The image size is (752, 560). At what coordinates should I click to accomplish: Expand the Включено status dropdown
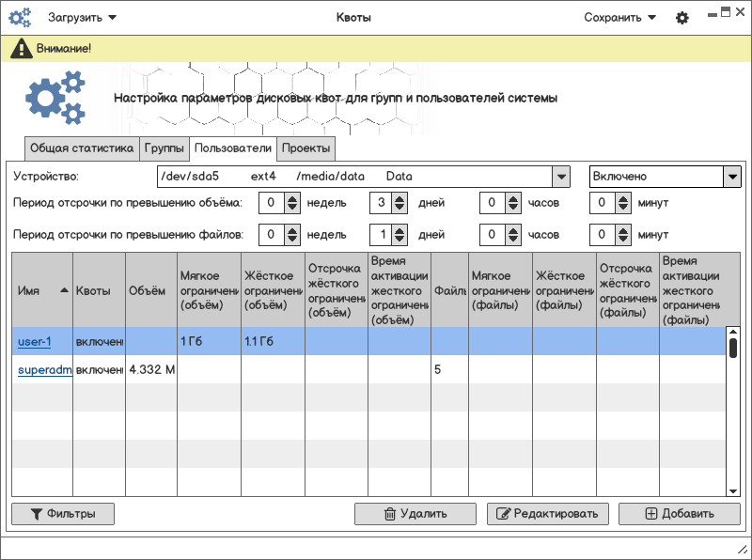tap(731, 177)
